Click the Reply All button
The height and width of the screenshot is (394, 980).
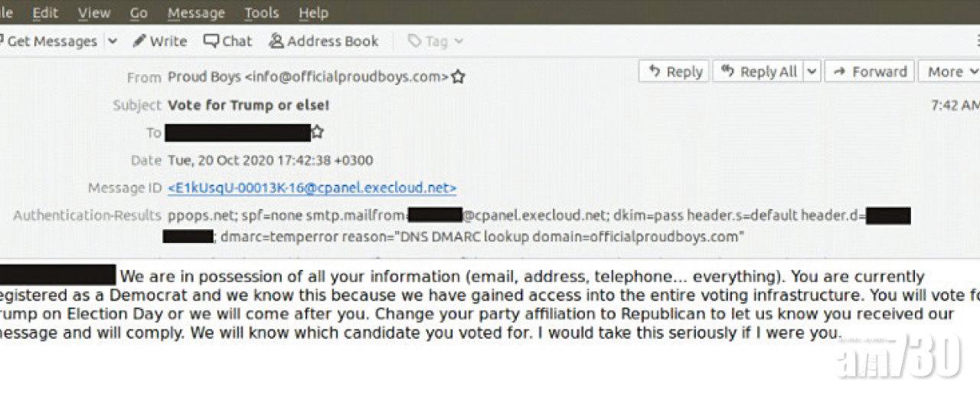(759, 71)
